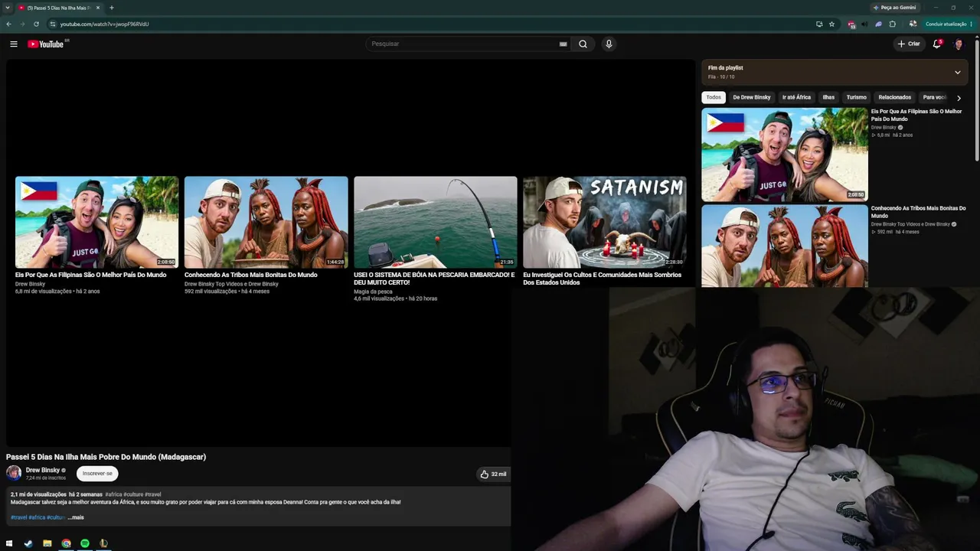Open the YouTube guide hamburger menu

14,44
